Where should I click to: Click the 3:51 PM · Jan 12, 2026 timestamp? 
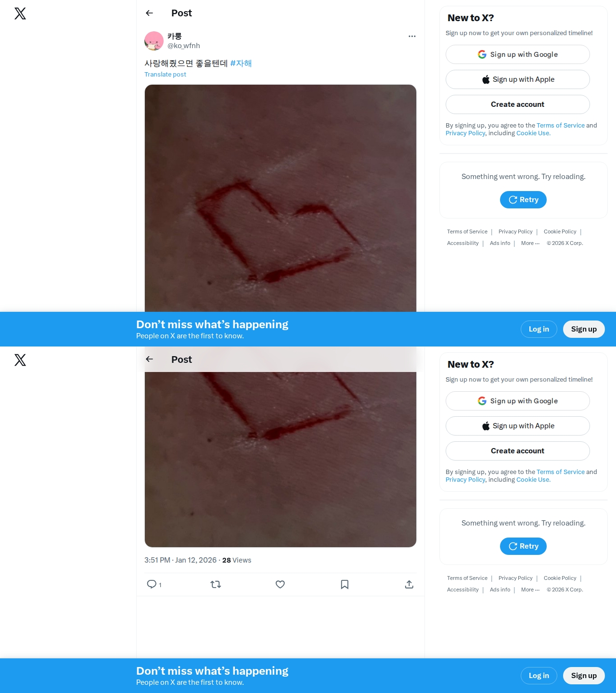coord(180,560)
